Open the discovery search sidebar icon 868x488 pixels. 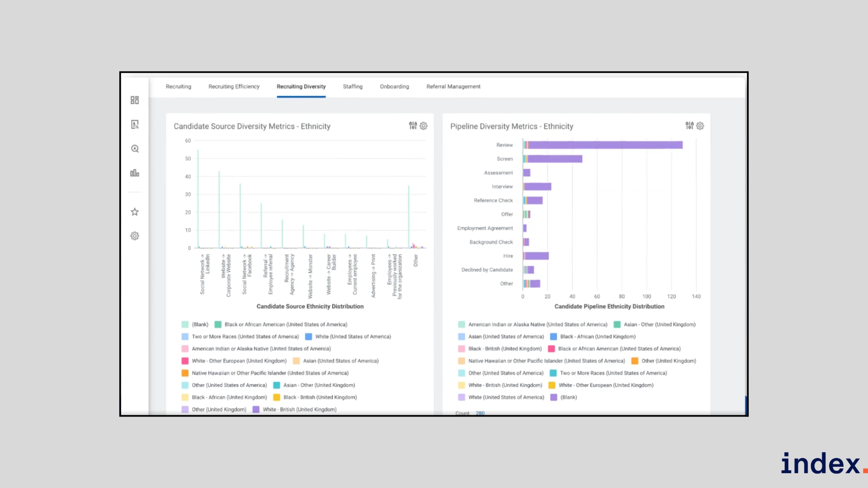pyautogui.click(x=135, y=149)
